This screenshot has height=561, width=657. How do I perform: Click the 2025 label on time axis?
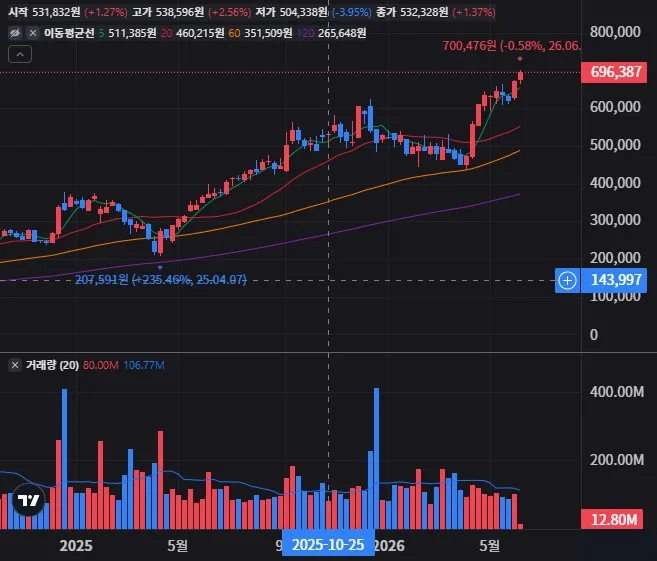(x=76, y=545)
